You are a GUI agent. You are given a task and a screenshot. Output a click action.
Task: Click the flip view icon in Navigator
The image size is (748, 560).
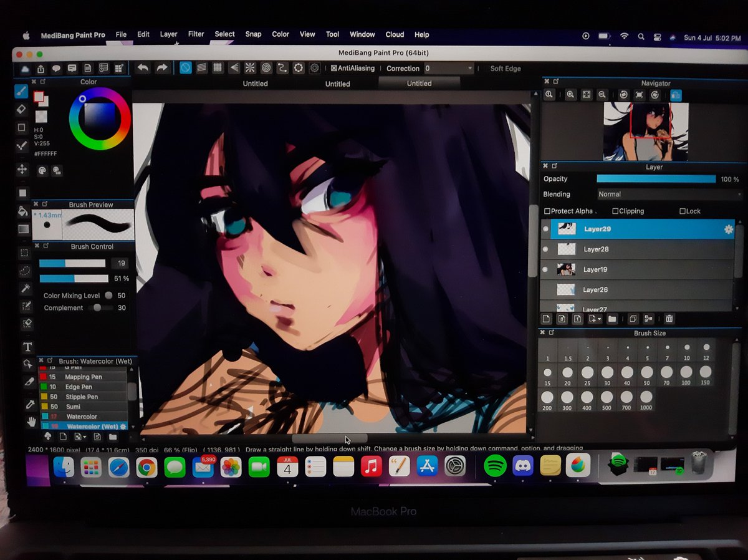pyautogui.click(x=676, y=95)
